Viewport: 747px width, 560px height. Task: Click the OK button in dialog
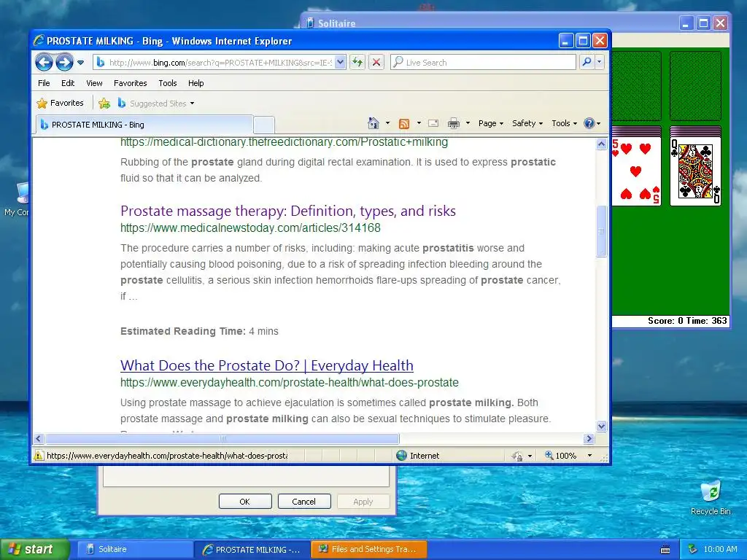[x=245, y=502]
